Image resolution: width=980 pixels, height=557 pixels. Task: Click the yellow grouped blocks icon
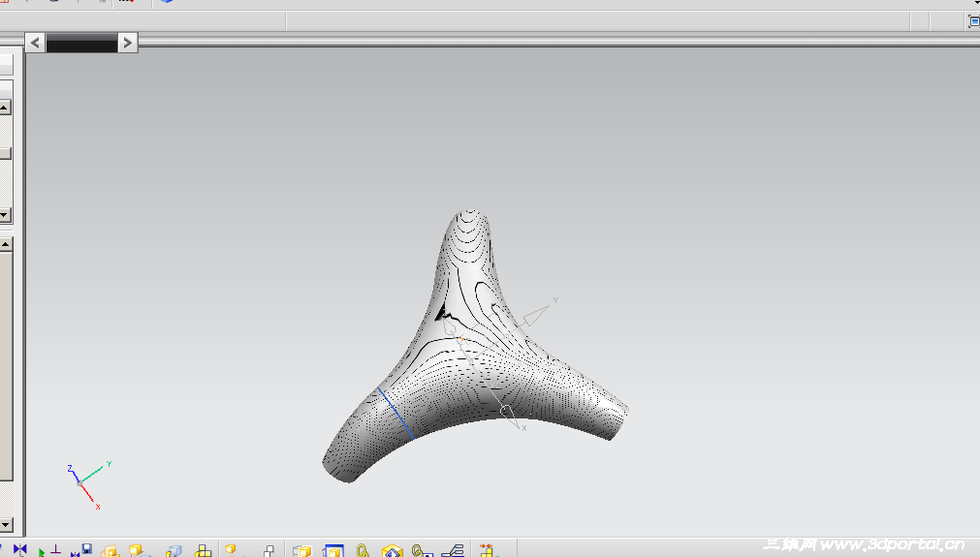204,551
